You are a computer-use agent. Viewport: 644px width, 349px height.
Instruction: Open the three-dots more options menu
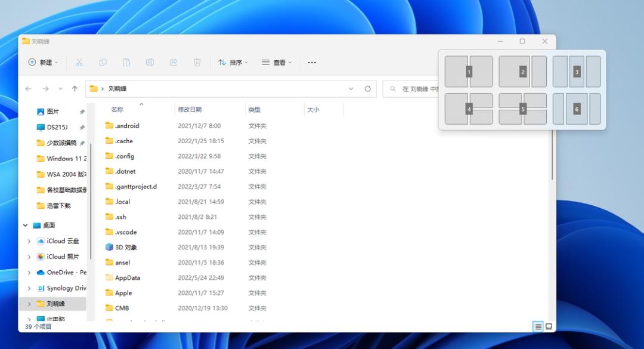click(x=312, y=63)
